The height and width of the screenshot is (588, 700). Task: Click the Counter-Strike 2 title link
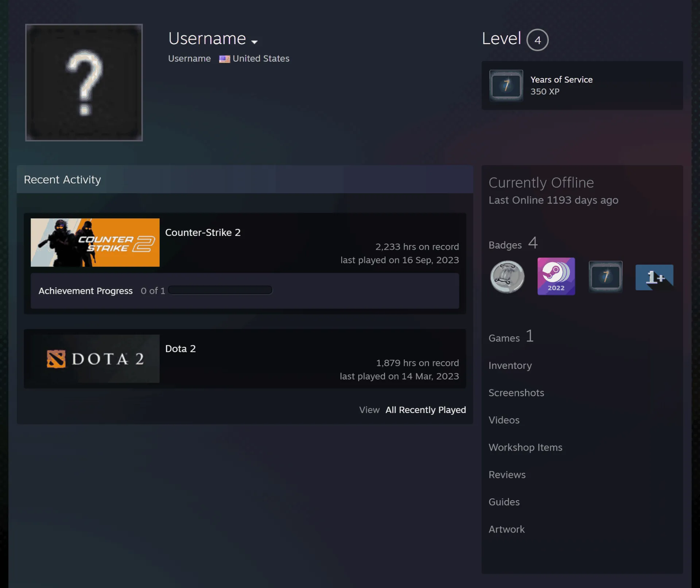[203, 233]
